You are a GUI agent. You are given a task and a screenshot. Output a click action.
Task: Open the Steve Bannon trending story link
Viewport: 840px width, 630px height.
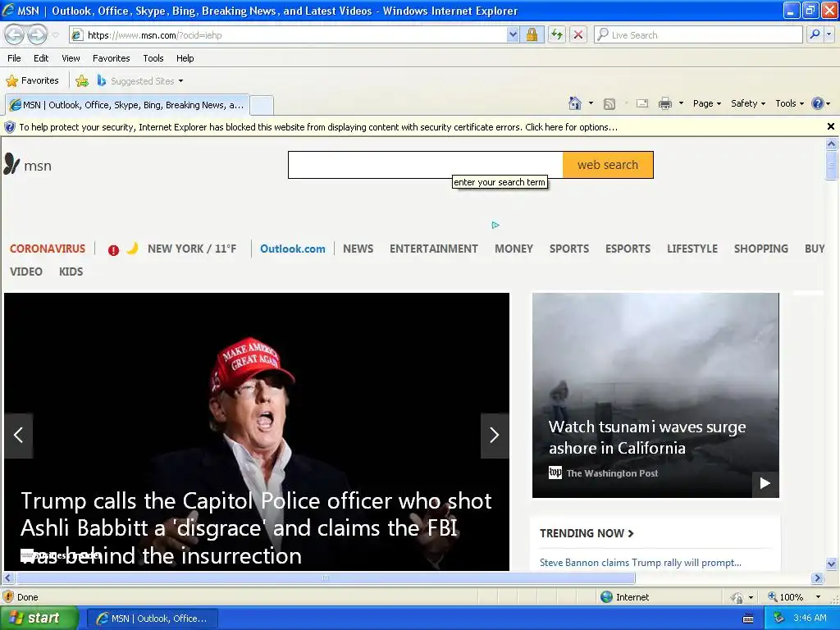640,563
